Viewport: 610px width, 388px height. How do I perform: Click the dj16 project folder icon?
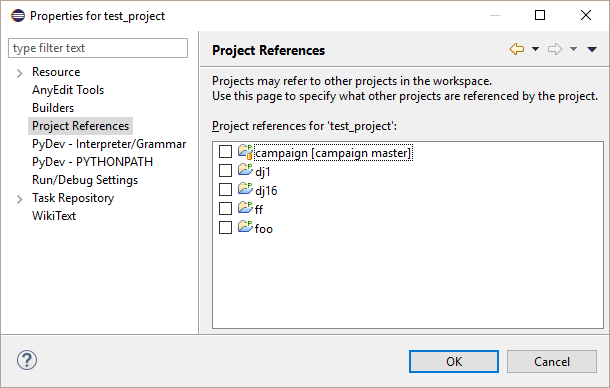pos(245,189)
